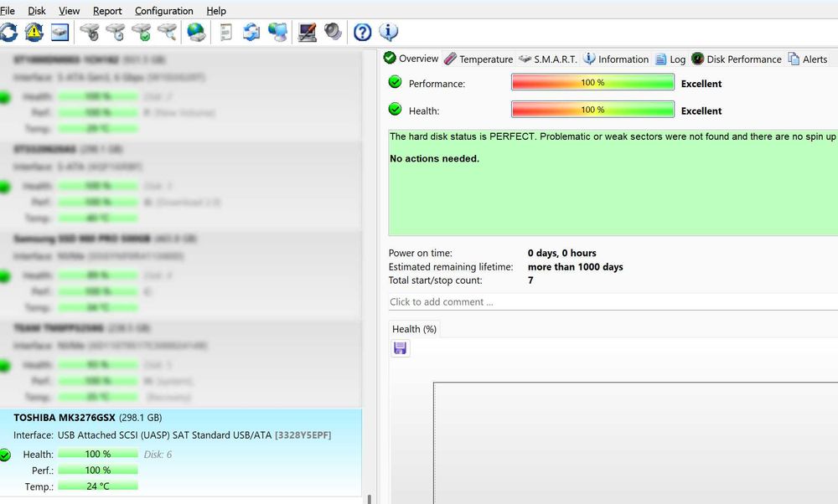Click the report document toolbar icon

click(x=226, y=32)
